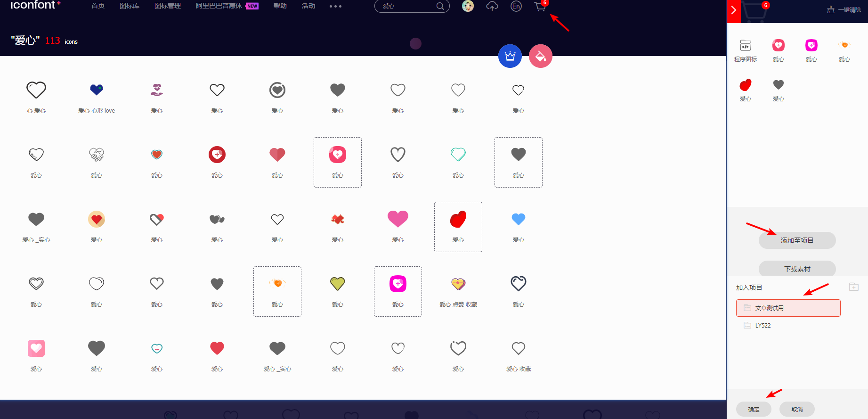Switch language with the En icon

[x=516, y=6]
